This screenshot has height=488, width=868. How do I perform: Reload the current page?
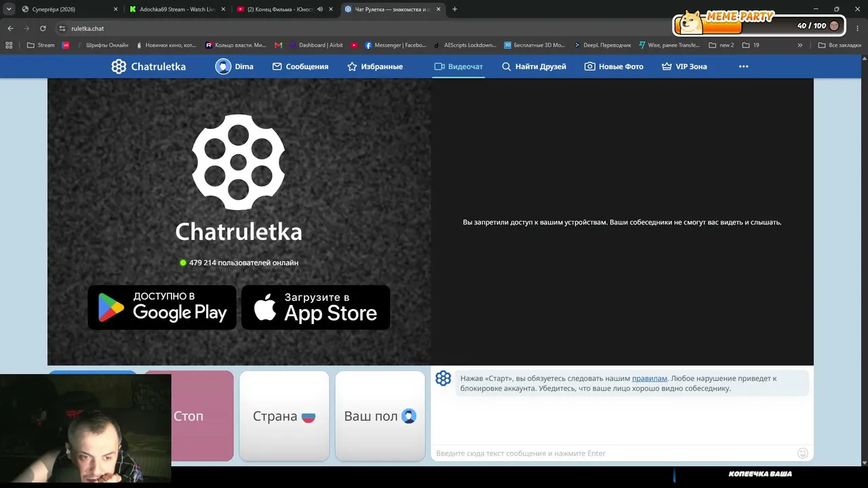tap(43, 28)
